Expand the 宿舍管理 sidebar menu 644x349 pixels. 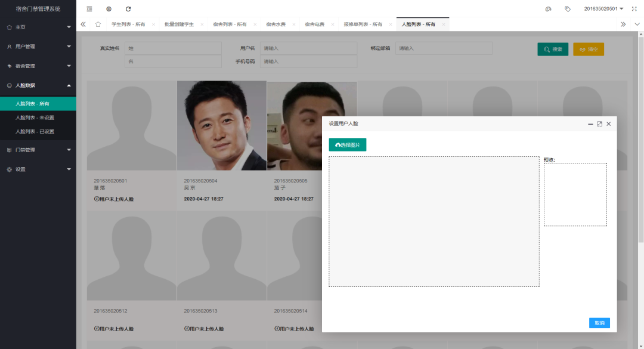pyautogui.click(x=38, y=66)
